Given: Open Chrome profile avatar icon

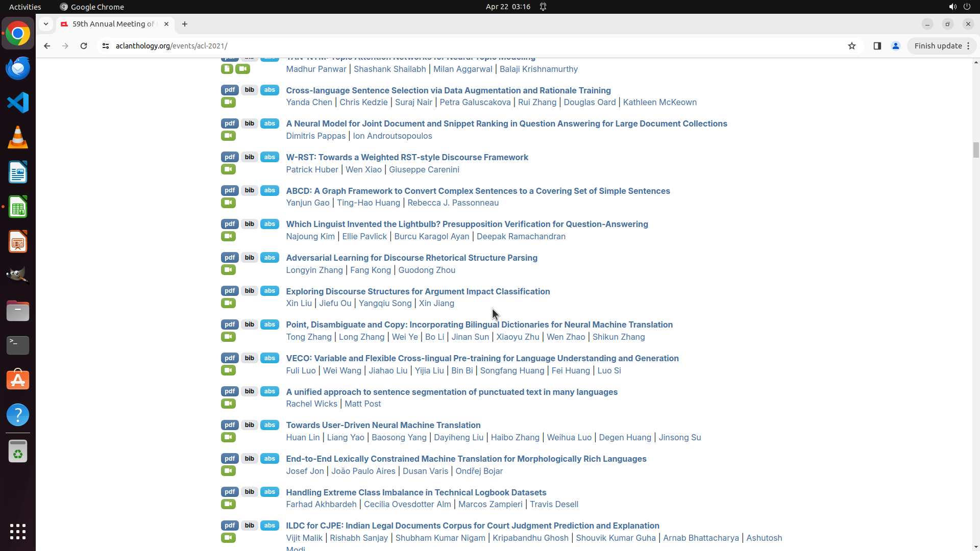Looking at the screenshot, I should coord(895,46).
